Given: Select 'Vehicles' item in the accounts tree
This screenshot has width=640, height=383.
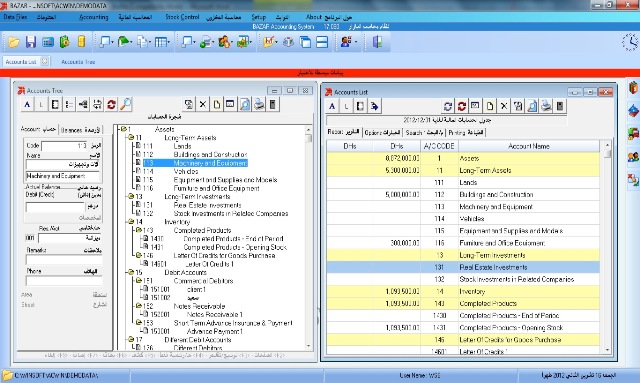Looking at the screenshot, I should (x=186, y=171).
